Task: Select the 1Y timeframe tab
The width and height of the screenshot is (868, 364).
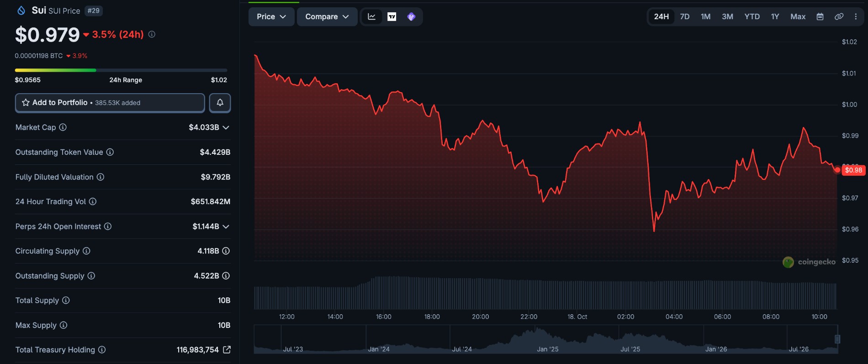Action: coord(775,16)
